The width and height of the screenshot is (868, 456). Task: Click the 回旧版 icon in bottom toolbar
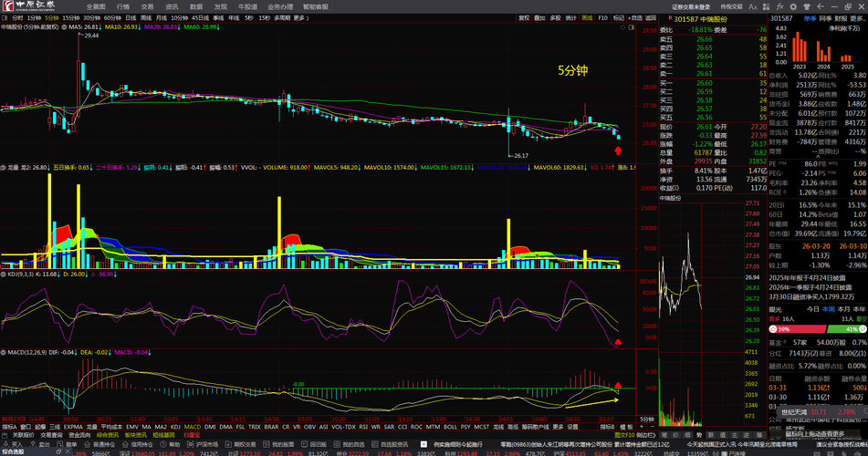(304, 444)
